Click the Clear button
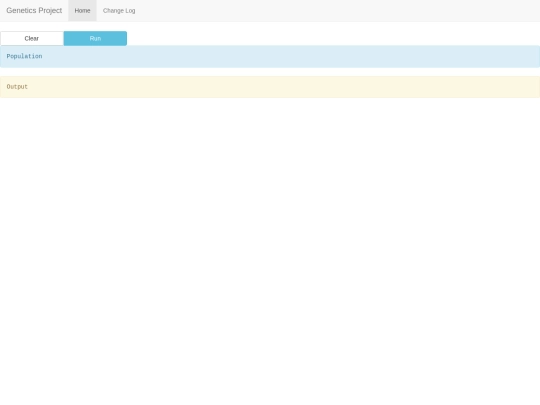This screenshot has width=540, height=405. [32, 38]
